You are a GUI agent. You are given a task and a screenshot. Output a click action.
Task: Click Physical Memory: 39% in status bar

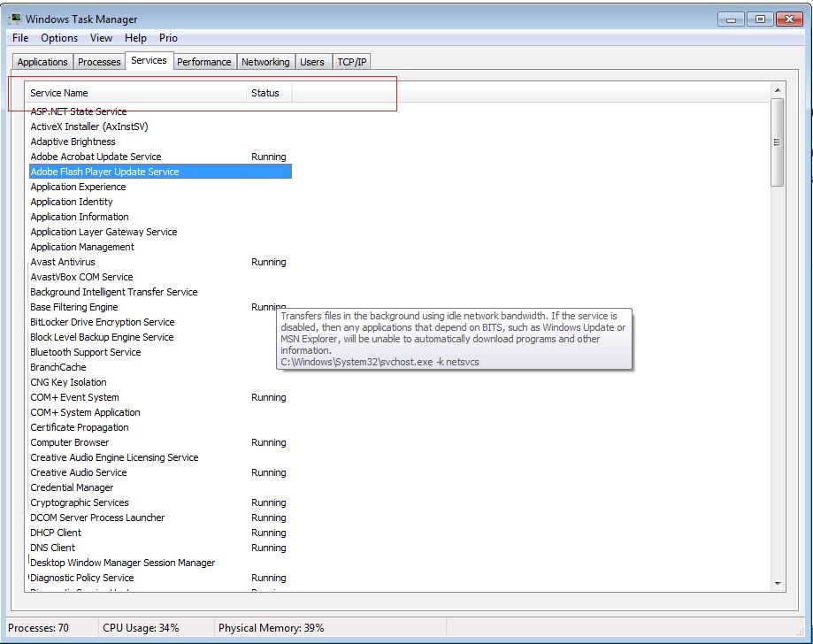(272, 628)
